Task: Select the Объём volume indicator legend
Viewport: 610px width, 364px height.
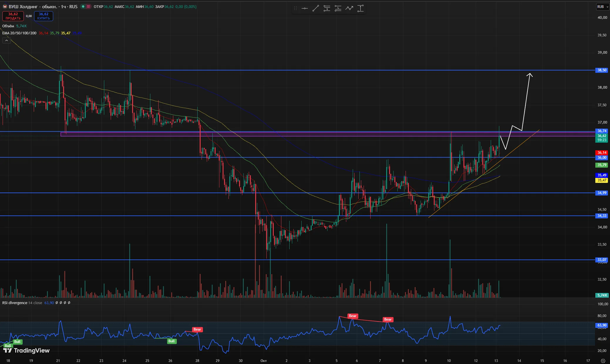Action: (x=8, y=26)
